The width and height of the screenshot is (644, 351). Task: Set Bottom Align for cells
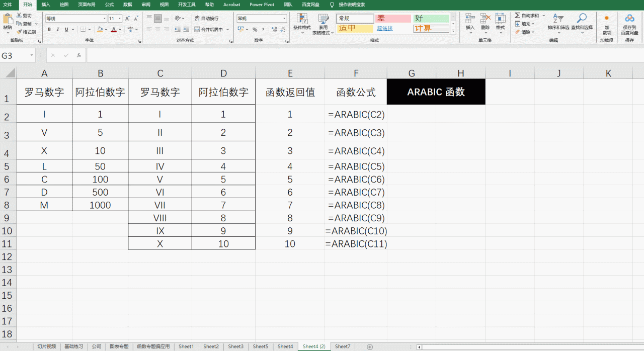point(167,19)
